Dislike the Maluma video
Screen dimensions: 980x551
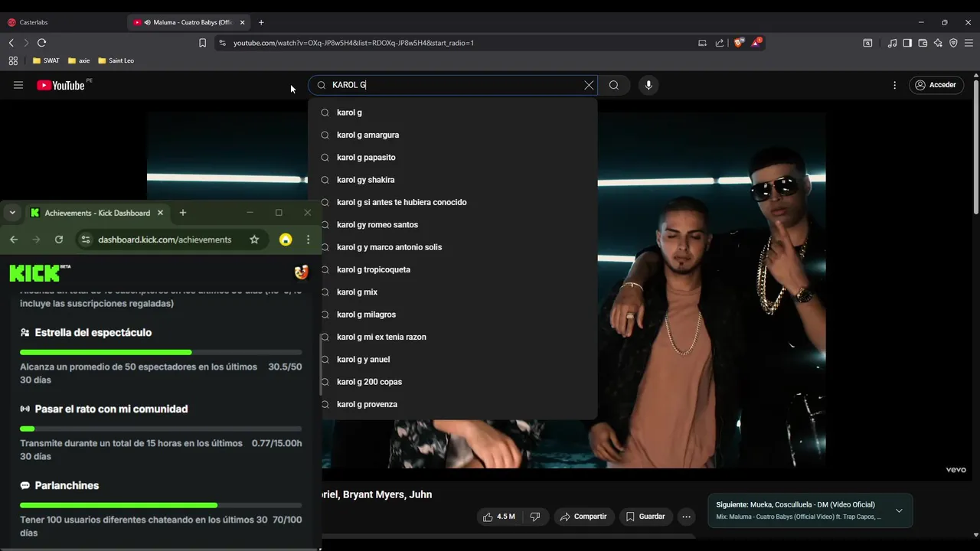click(x=535, y=517)
